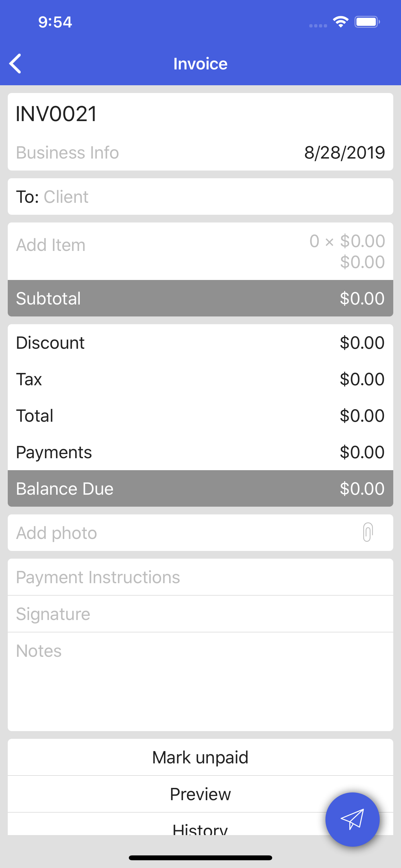Viewport: 401px width, 868px height.
Task: Open the Payments row
Action: 200,452
